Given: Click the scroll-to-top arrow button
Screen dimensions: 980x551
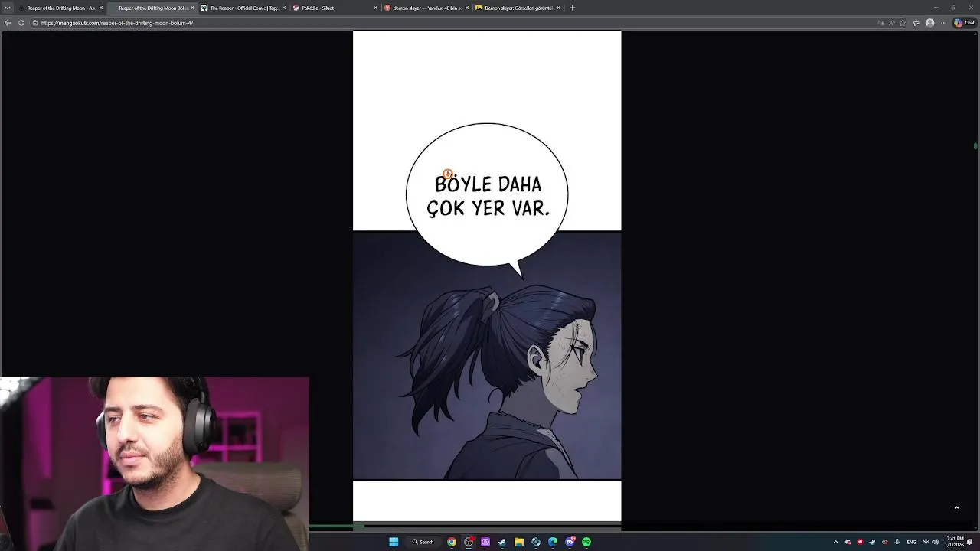Looking at the screenshot, I should [x=956, y=507].
